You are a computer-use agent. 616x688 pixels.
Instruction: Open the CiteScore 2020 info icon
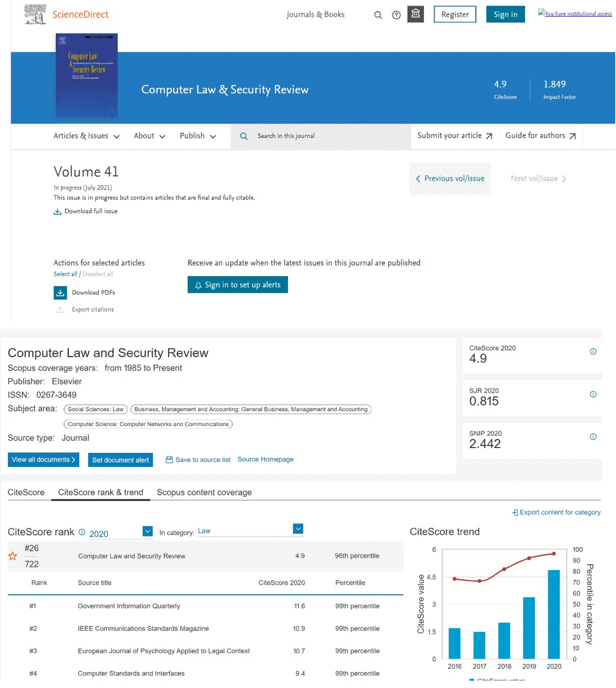click(593, 351)
